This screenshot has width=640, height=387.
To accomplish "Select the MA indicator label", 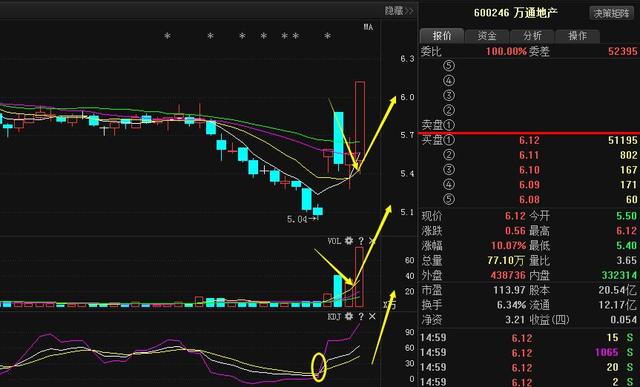I will tap(368, 27).
